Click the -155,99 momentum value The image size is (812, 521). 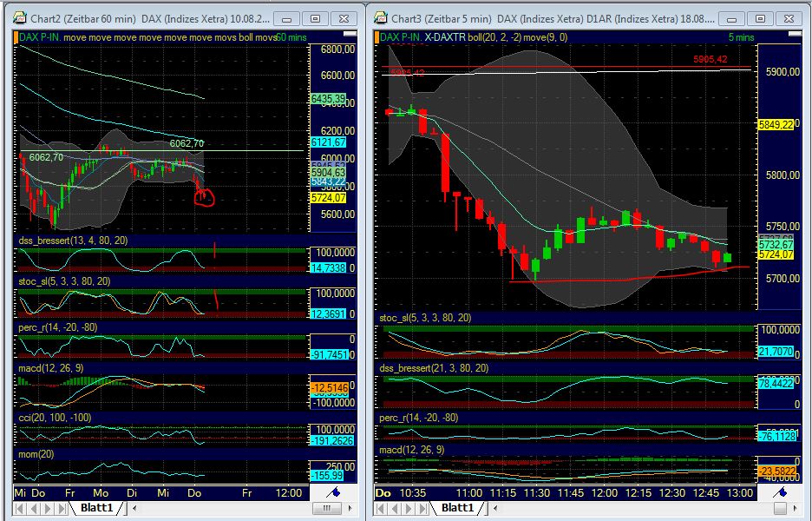[x=326, y=475]
